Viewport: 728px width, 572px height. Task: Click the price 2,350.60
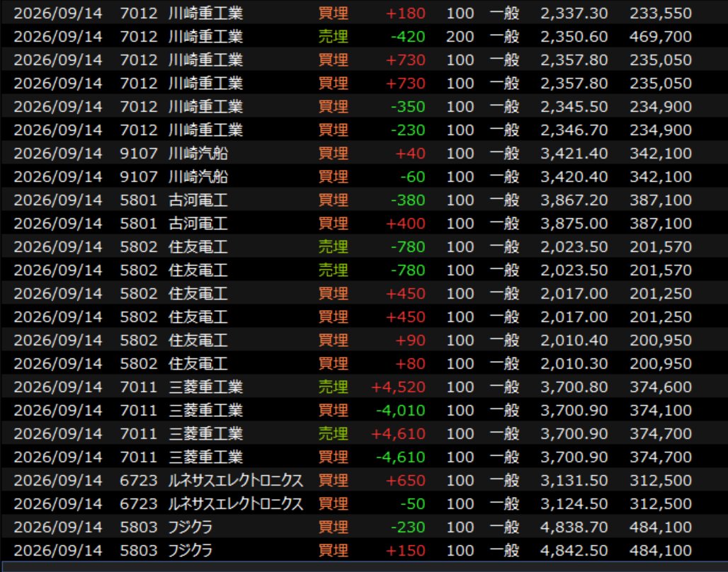point(574,36)
